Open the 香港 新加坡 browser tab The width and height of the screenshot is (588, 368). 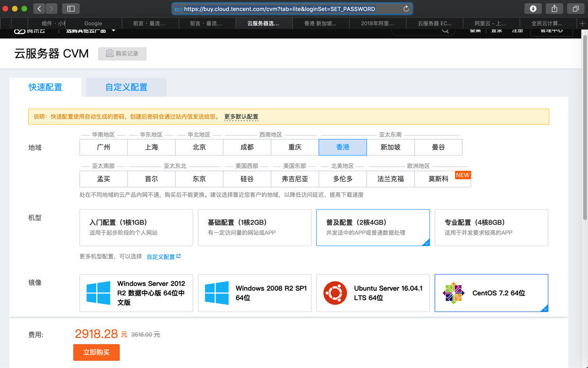pos(320,23)
